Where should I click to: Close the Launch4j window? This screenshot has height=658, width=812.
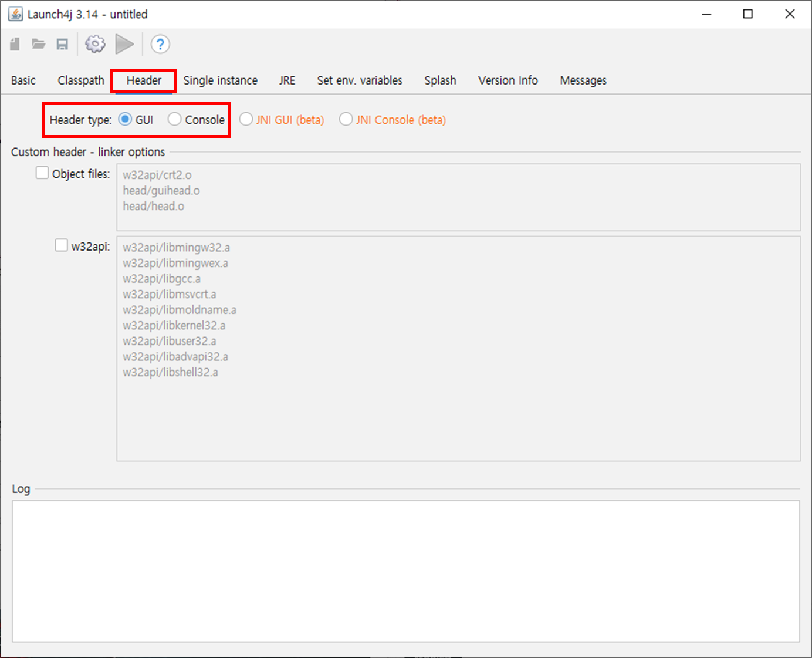(790, 14)
